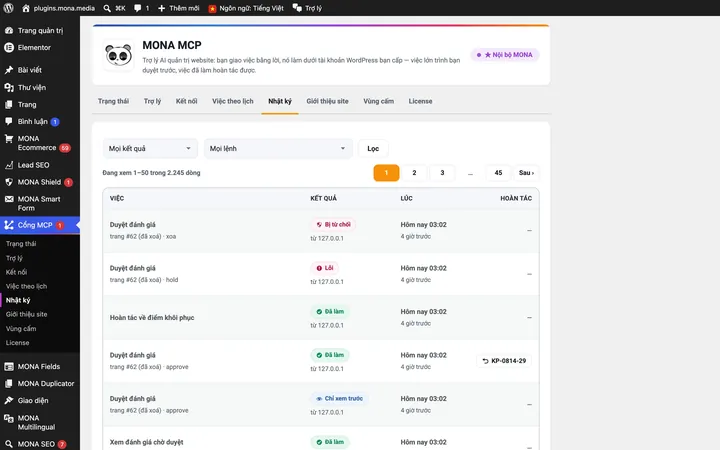The image size is (720, 450).
Task: Open Trạng thái submenu item in sidebar
Action: pos(21,244)
